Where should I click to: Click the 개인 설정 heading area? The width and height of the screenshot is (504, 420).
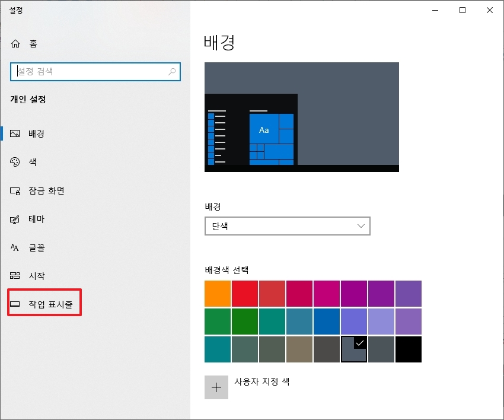pyautogui.click(x=28, y=99)
